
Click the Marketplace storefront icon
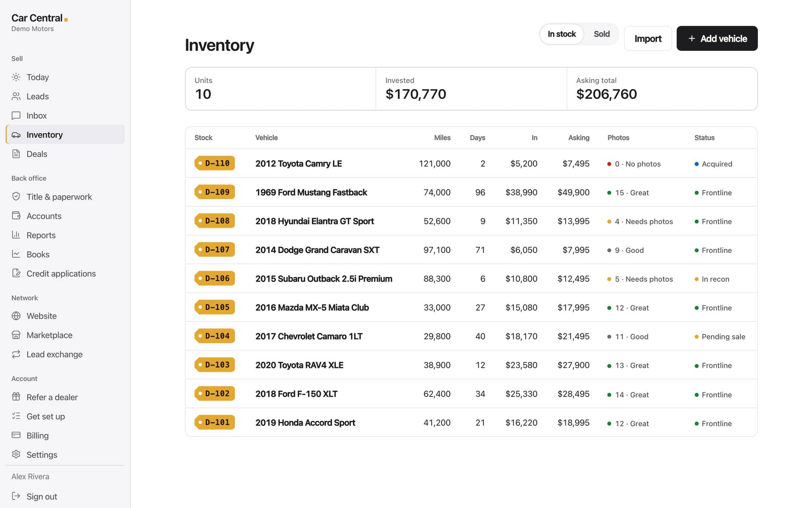(x=16, y=335)
